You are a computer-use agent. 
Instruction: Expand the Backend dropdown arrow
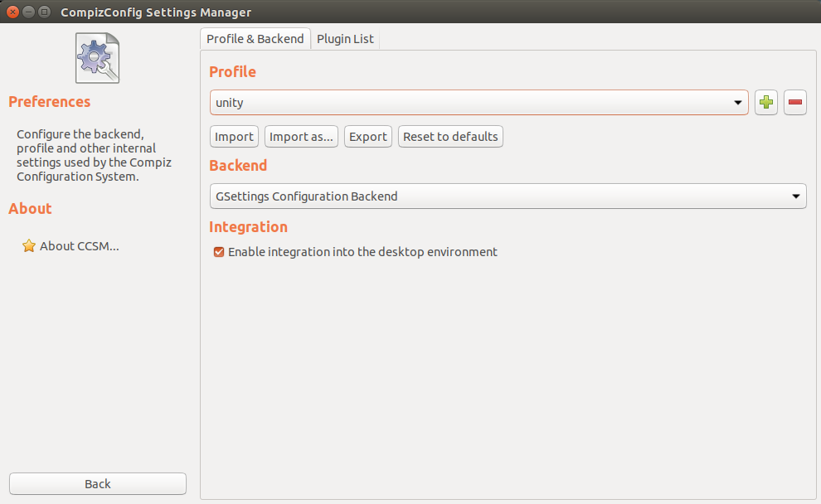point(796,196)
